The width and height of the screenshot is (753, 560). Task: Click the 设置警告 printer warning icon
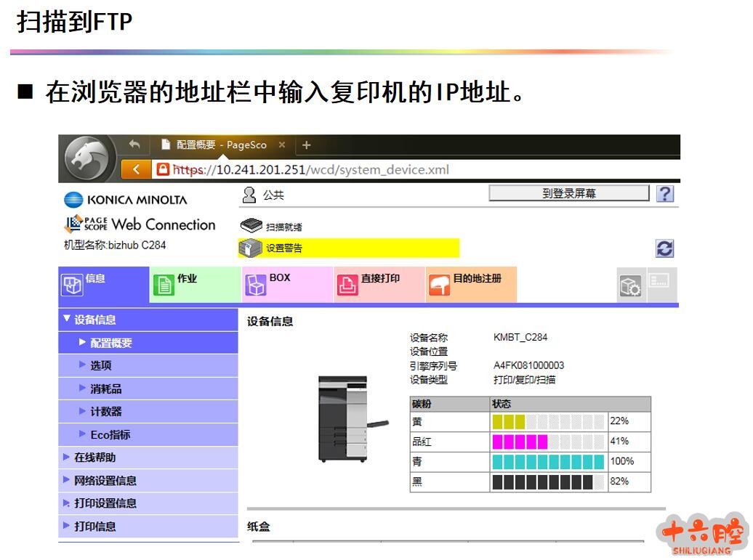250,248
